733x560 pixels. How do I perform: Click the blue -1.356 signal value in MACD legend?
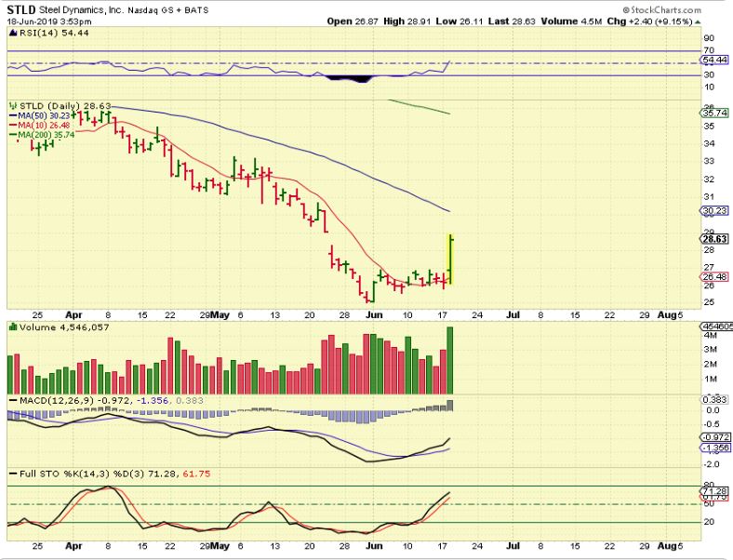(x=153, y=401)
